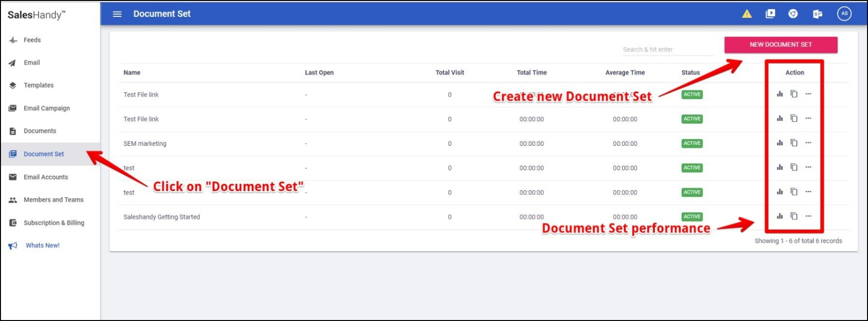Go to Email Campaign in sidebar
This screenshot has height=321, width=868.
[47, 108]
